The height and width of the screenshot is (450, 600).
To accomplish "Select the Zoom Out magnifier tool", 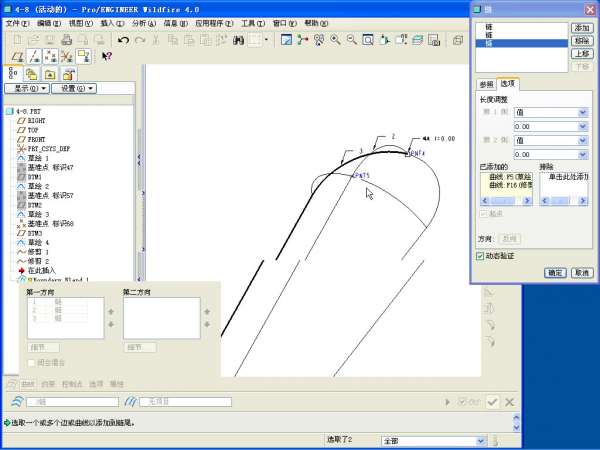I will coord(351,40).
